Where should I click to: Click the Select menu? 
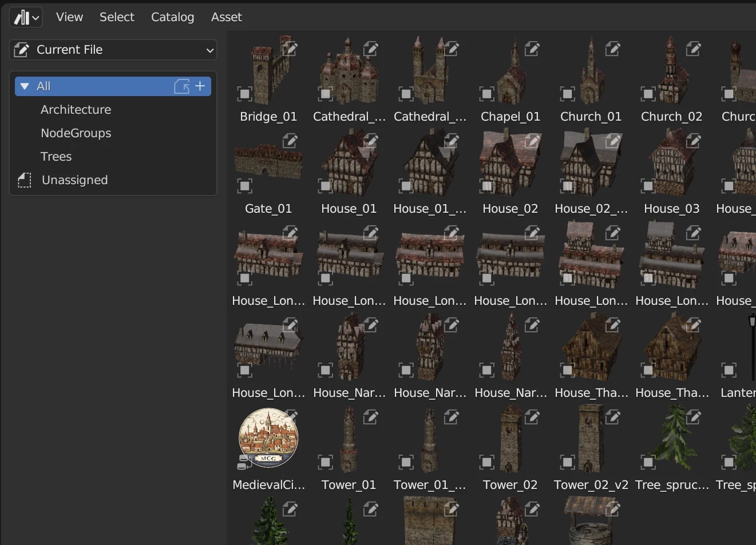(117, 17)
